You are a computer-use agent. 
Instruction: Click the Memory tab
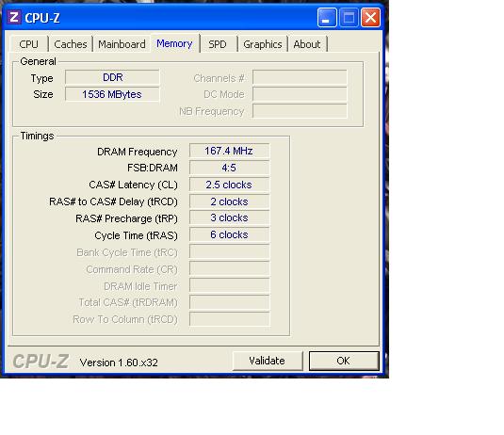tap(174, 43)
